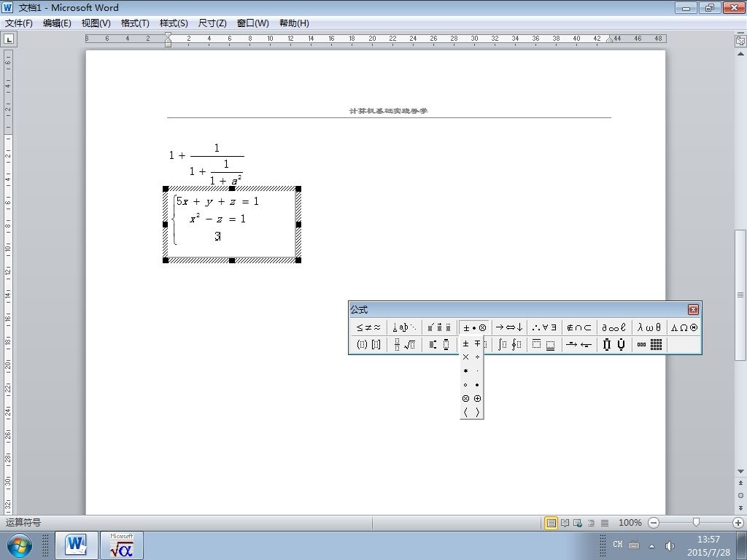Open the labeled arrow templates palette
Viewport: 747px width, 560px height.
(x=579, y=345)
